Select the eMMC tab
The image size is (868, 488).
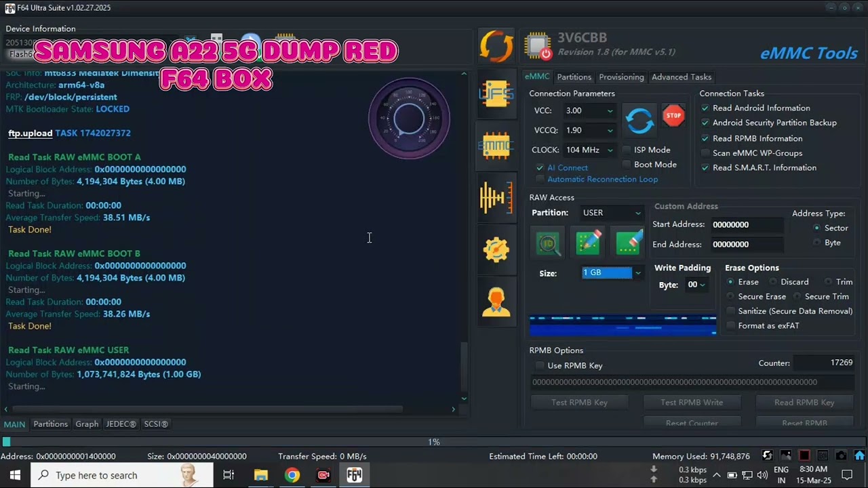point(537,77)
